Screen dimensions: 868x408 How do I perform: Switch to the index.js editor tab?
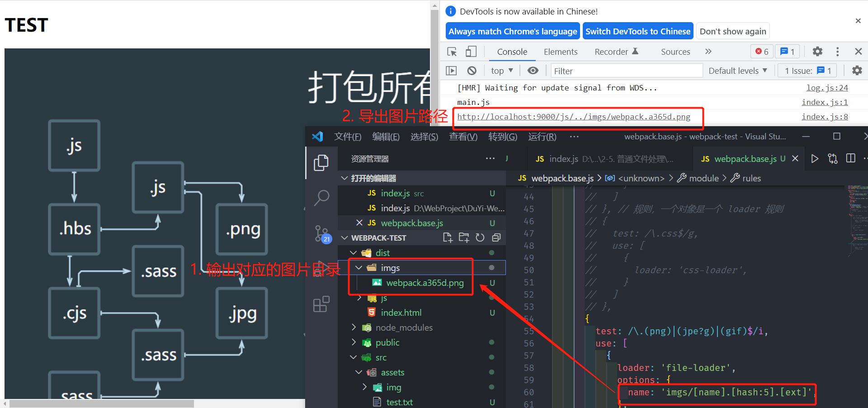click(604, 159)
